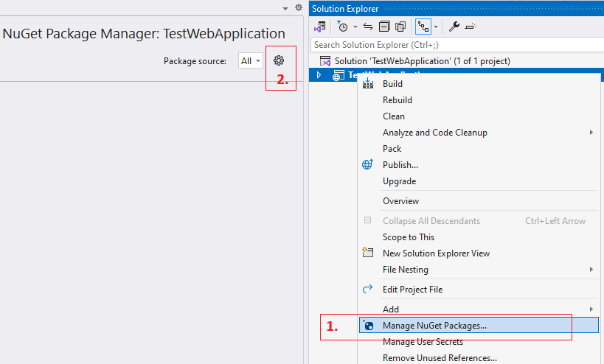Click the Collapse All Descendants icon
The image size is (604, 364).
pyautogui.click(x=368, y=220)
